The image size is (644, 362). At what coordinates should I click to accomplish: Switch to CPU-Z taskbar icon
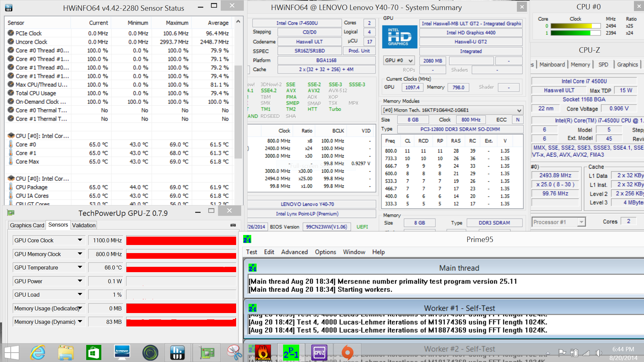[319, 353]
